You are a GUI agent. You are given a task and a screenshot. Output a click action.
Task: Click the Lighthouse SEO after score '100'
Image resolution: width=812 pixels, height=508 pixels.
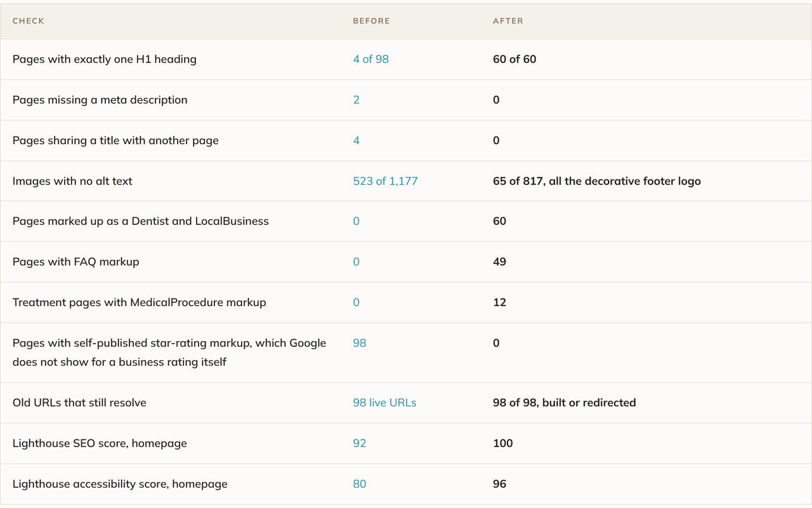tap(503, 443)
